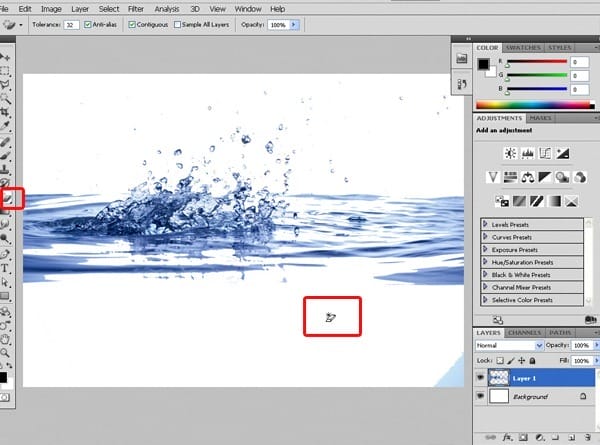
Task: Add a Vibrance adjustment
Action: [493, 177]
